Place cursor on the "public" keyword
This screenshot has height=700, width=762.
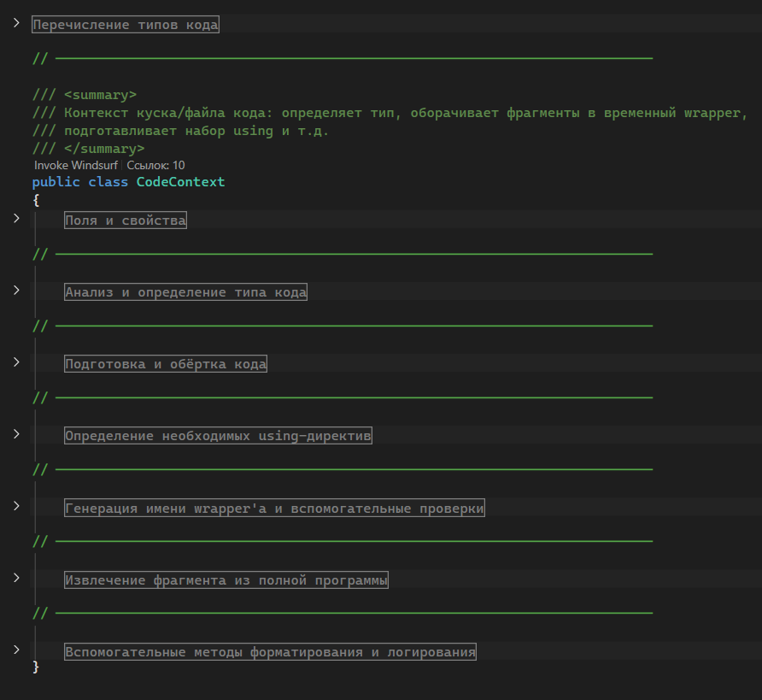point(56,182)
